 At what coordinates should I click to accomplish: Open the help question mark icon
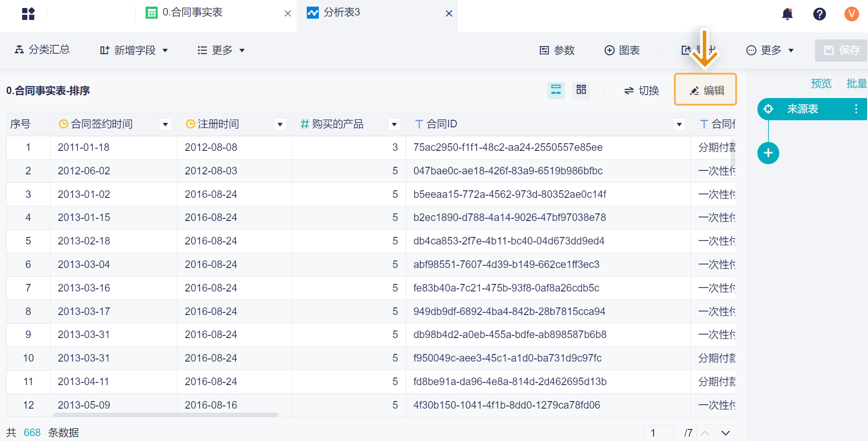(819, 14)
